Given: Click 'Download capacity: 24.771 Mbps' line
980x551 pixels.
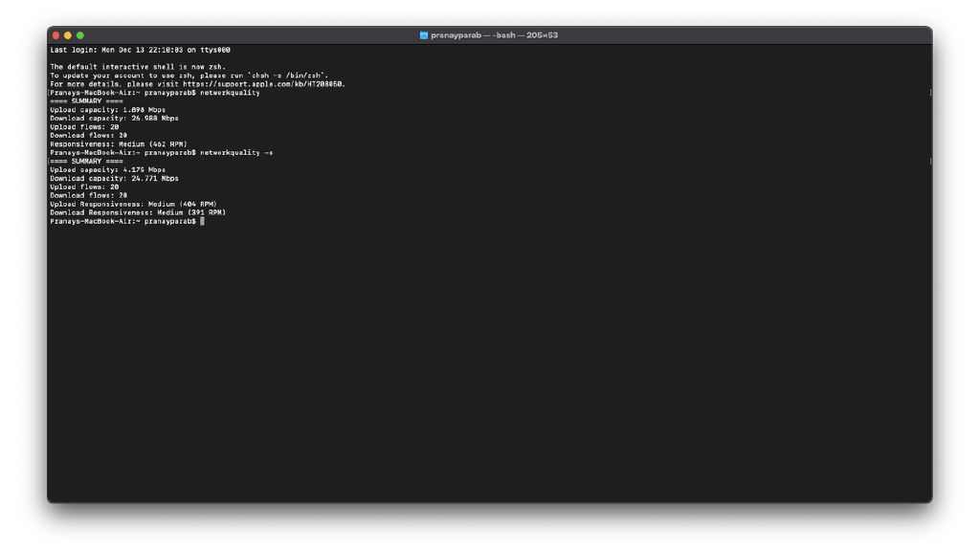Looking at the screenshot, I should [x=115, y=179].
